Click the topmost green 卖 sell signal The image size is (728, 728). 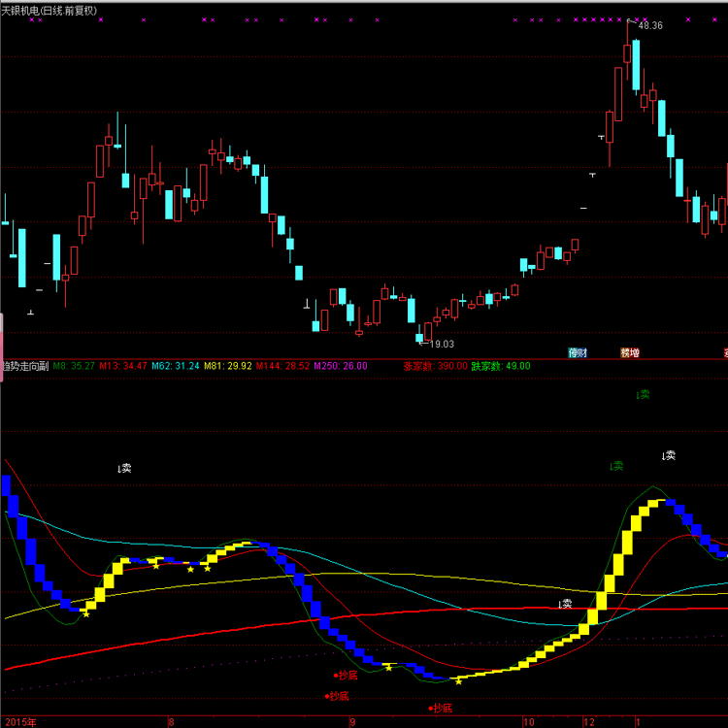pos(642,394)
